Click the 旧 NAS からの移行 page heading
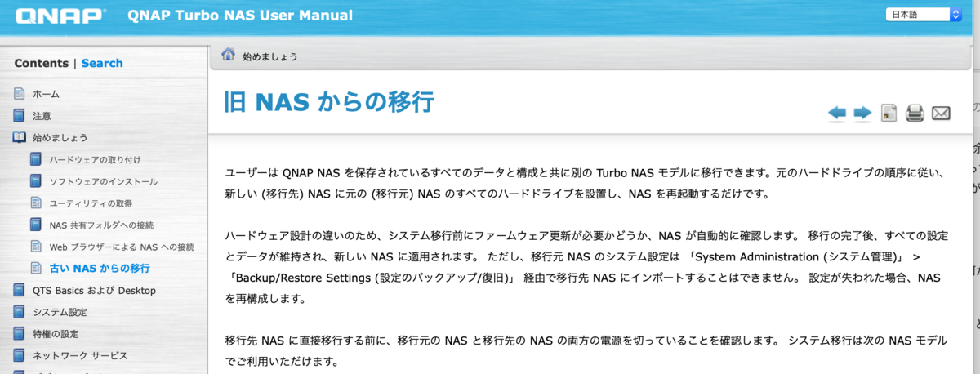Screen dimensions: 980x374 pos(328,102)
